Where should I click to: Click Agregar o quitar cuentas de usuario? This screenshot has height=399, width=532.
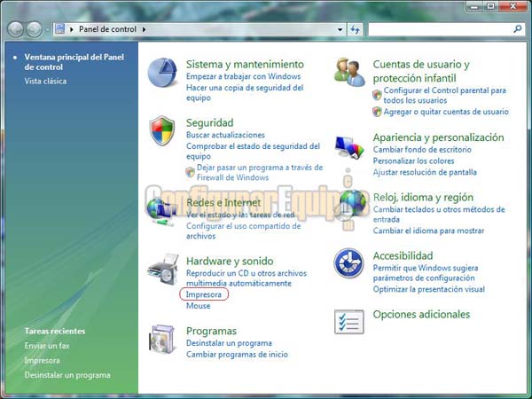[446, 112]
